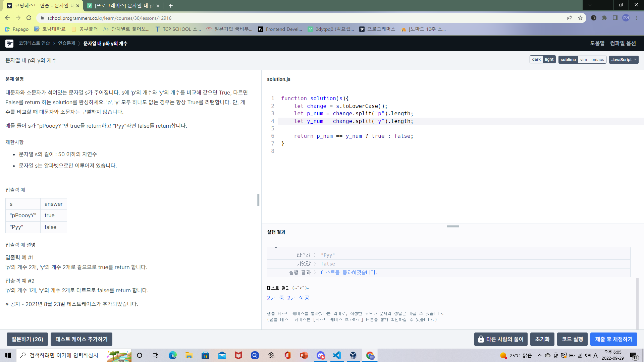
Task: Open the tab search chevron in title bar
Action: click(x=590, y=5)
